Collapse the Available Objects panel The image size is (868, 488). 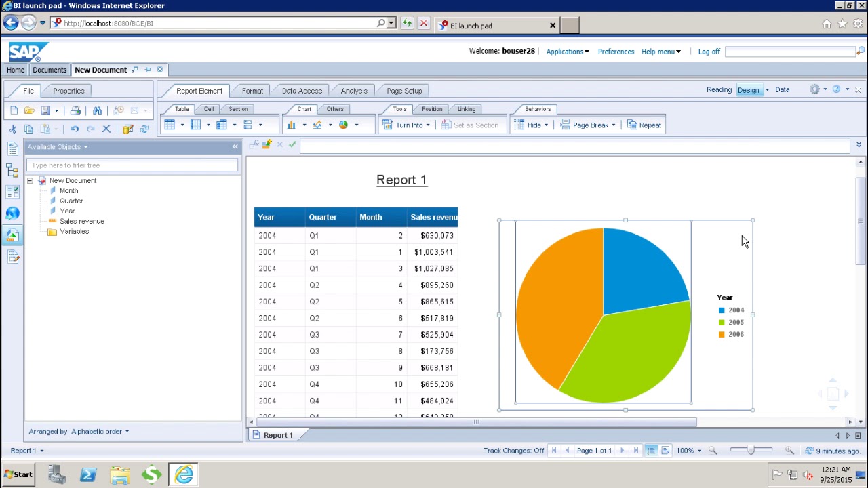(235, 147)
